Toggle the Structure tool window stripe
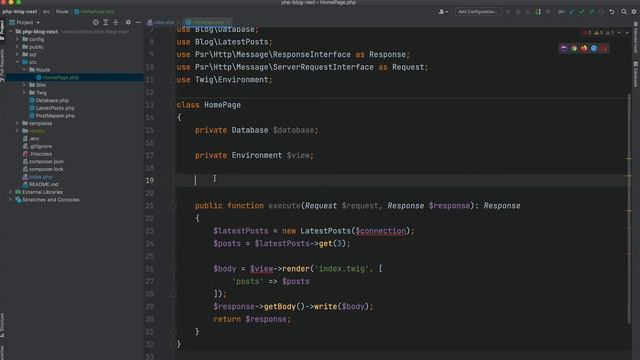The width and height of the screenshot is (640, 360). pyautogui.click(x=2, y=325)
